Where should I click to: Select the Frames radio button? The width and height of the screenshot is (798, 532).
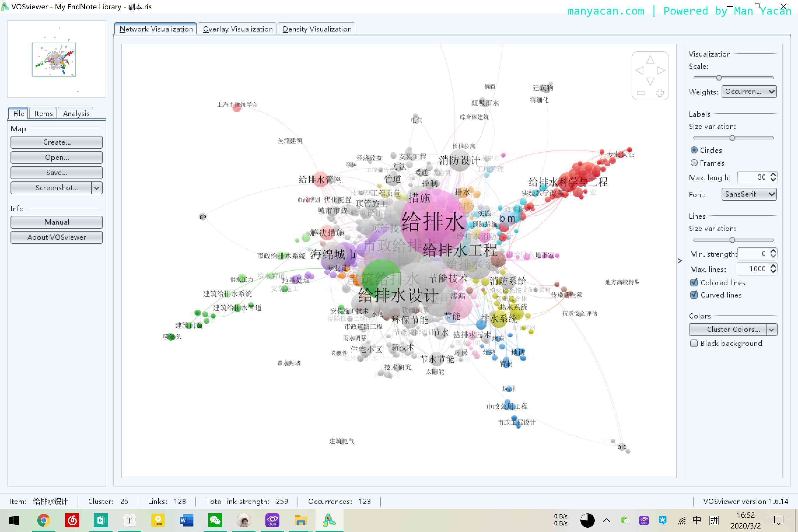(x=694, y=163)
